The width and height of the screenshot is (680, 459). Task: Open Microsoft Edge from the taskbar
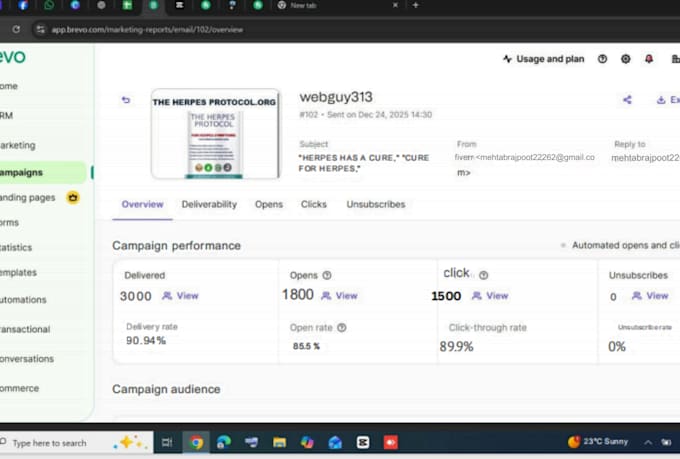coord(224,443)
